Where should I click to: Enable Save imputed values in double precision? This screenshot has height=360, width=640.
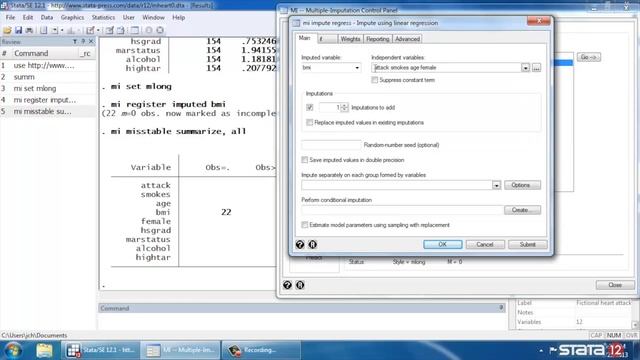tap(304, 160)
